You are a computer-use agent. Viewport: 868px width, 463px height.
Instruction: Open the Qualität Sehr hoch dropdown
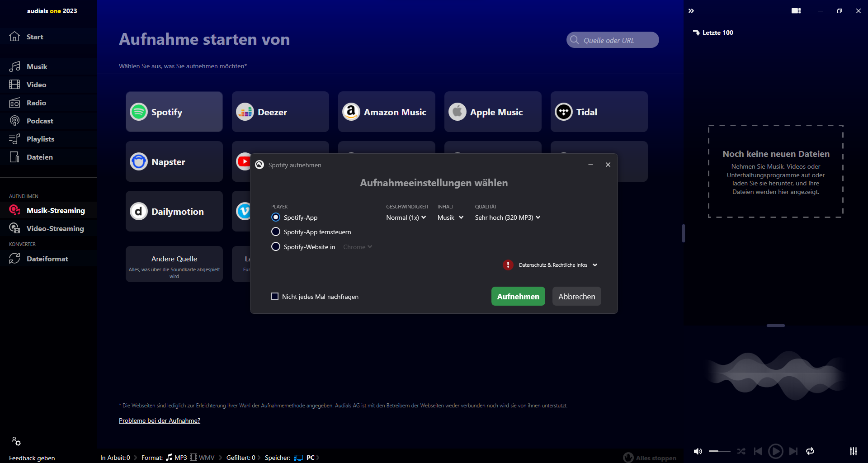(x=508, y=217)
